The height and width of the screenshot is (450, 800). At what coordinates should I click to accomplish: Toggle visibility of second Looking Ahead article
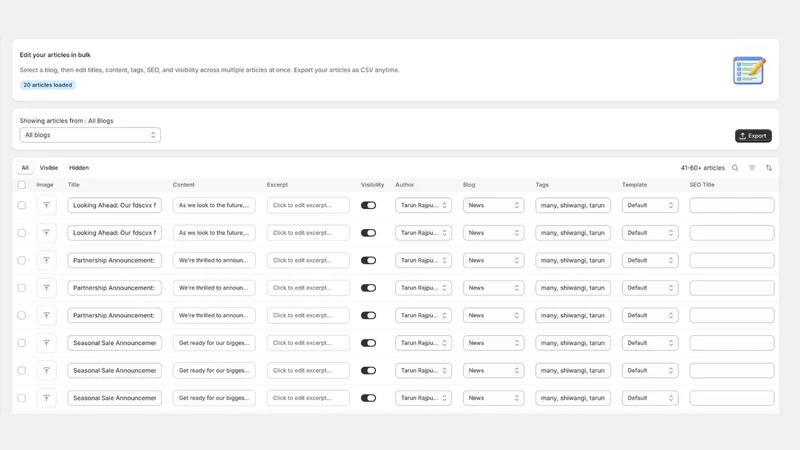pyautogui.click(x=368, y=233)
